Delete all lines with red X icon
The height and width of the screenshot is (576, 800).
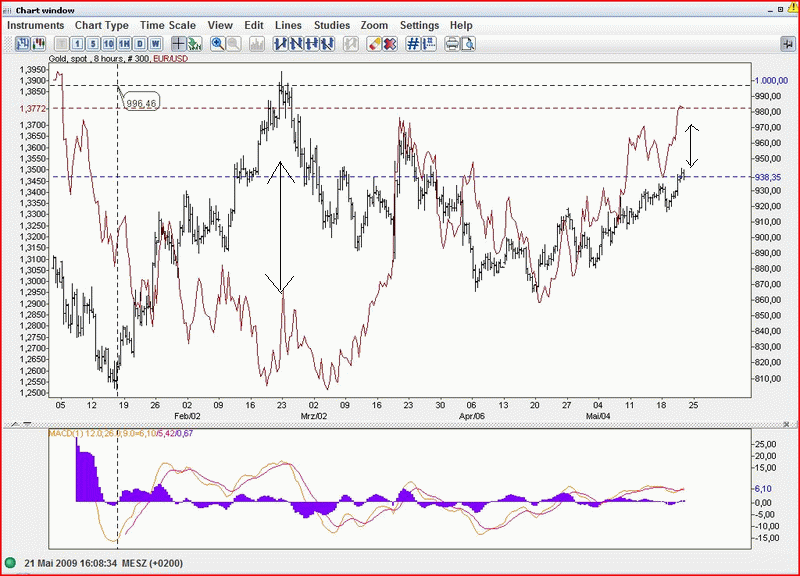[390, 44]
